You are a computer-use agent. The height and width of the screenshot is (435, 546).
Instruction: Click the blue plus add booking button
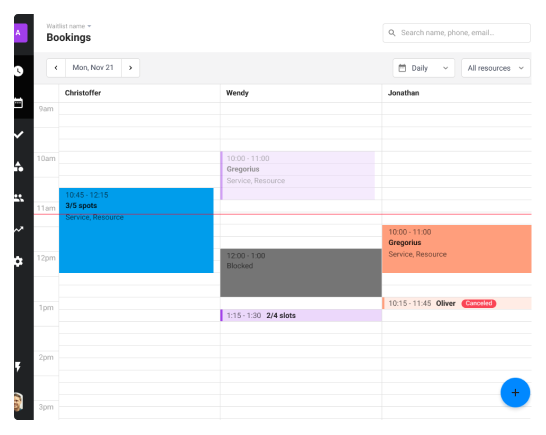pyautogui.click(x=515, y=393)
